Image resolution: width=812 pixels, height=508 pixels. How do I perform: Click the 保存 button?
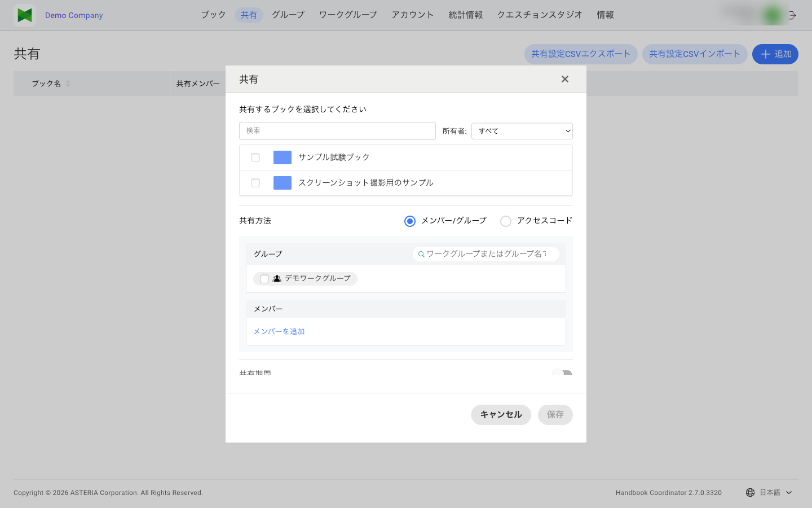click(555, 415)
